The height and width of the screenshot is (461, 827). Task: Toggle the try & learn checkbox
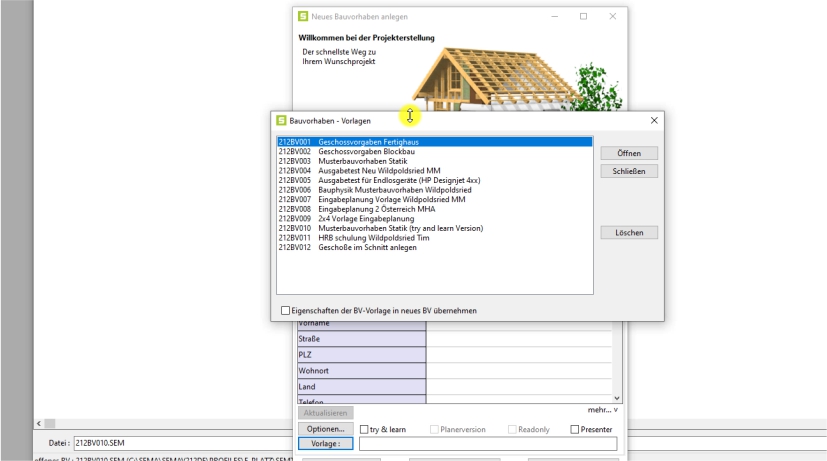(x=365, y=429)
